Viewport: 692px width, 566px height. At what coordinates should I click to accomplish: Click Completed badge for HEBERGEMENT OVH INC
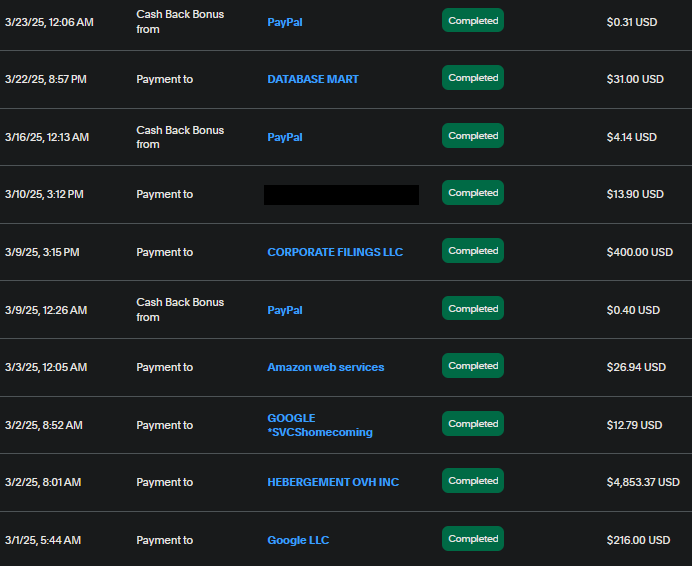click(473, 481)
